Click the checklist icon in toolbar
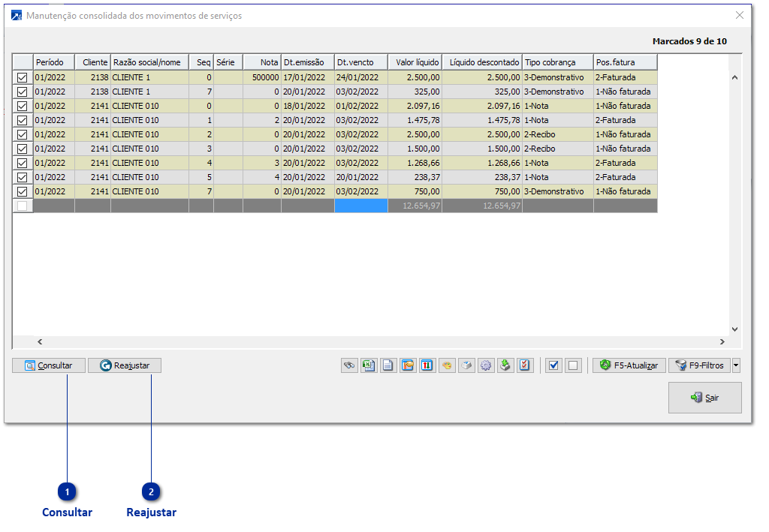Viewport: 769px width, 532px height. tap(525, 365)
